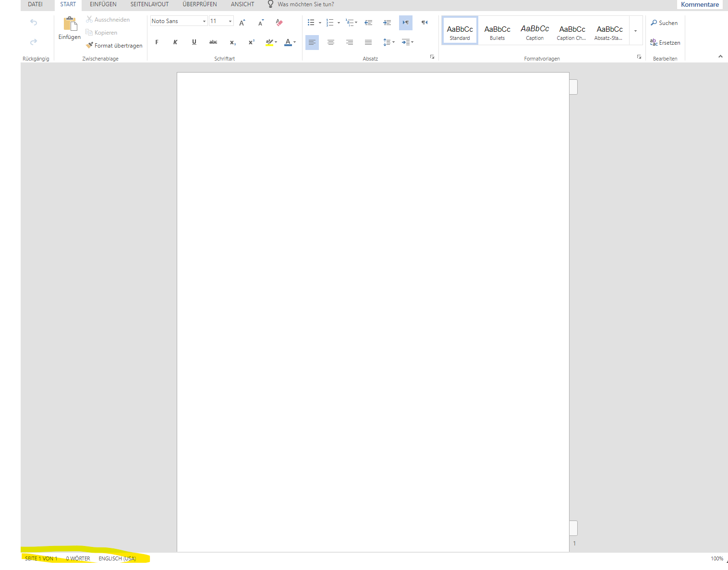Align paragraph text to the left
The image size is (728, 570).
click(x=312, y=42)
